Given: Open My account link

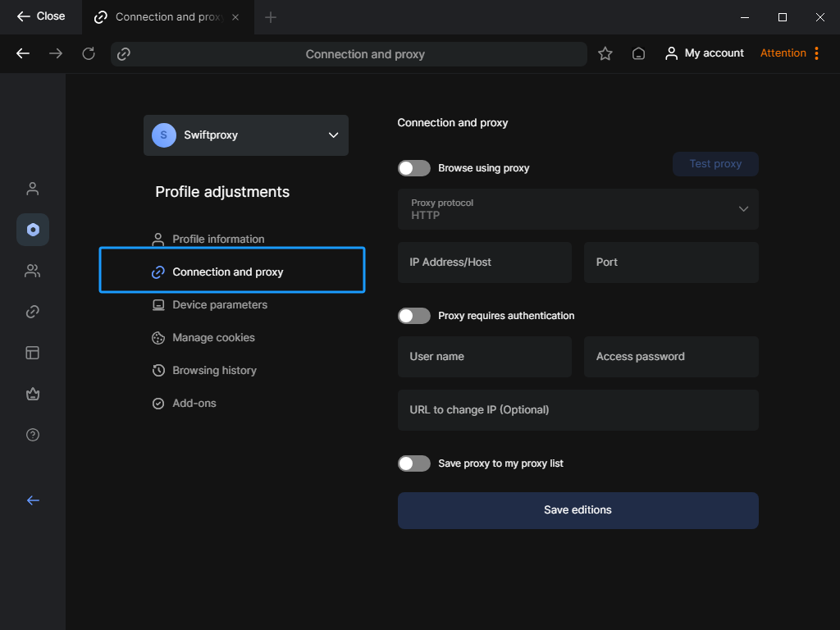Looking at the screenshot, I should click(x=705, y=53).
